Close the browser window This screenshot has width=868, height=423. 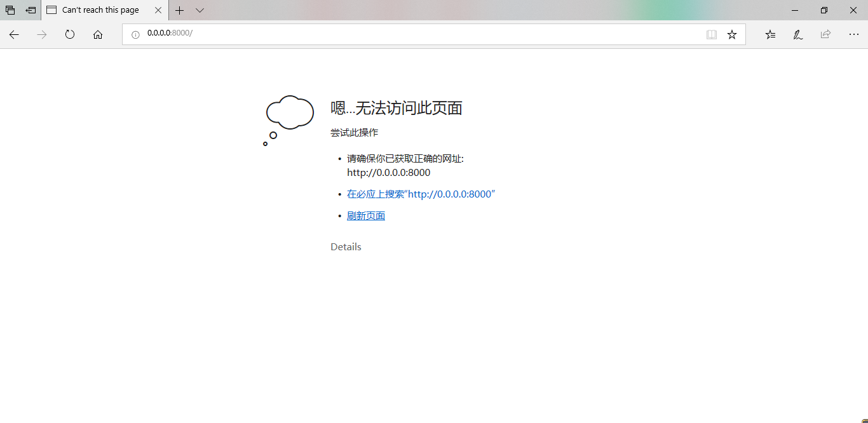click(x=853, y=10)
